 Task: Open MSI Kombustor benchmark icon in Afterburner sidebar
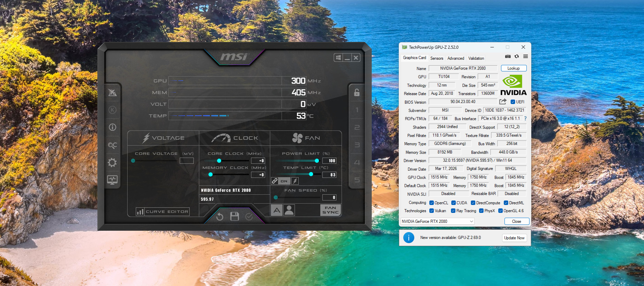pyautogui.click(x=112, y=92)
